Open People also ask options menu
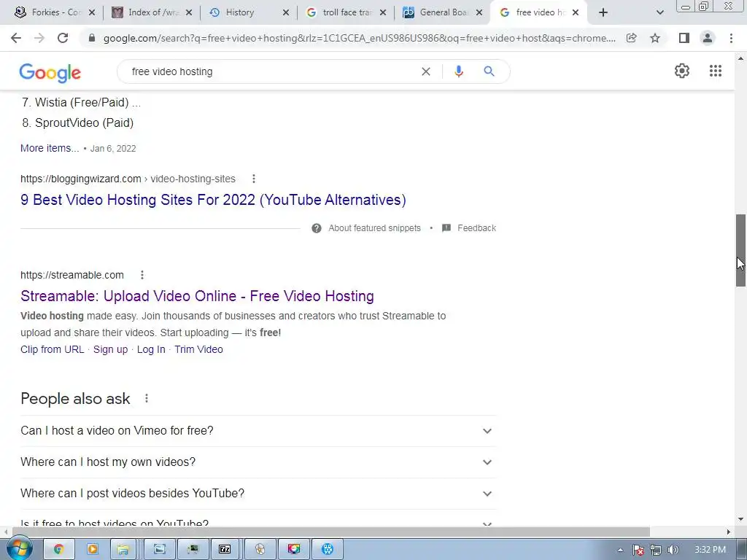This screenshot has height=560, width=747. tap(146, 398)
